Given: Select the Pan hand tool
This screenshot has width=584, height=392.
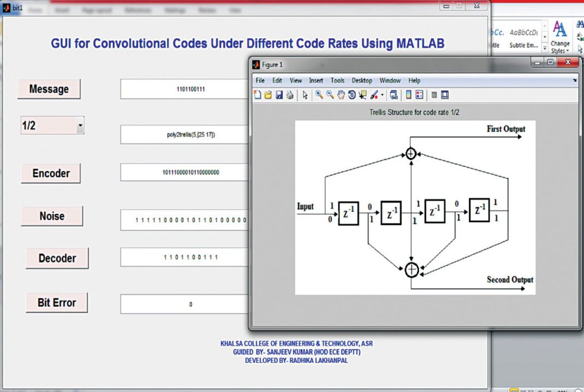Looking at the screenshot, I should [341, 95].
